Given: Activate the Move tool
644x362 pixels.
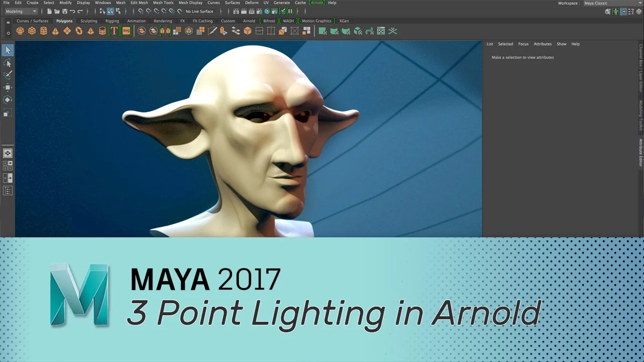Looking at the screenshot, I should pos(8,87).
